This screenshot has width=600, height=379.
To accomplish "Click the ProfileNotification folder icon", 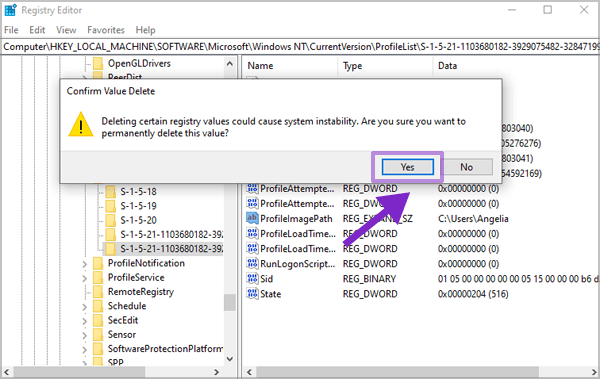I will pyautogui.click(x=98, y=263).
